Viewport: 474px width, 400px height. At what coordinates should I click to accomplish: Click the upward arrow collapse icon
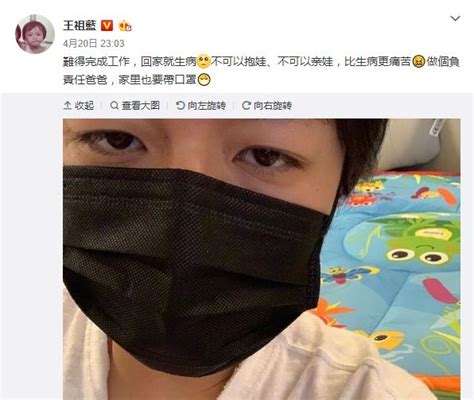pyautogui.click(x=67, y=106)
